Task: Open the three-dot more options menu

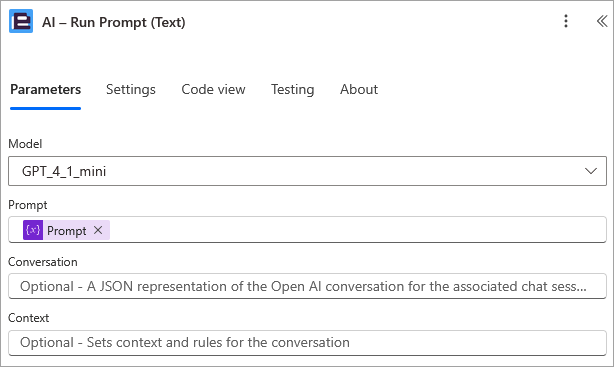Action: 565,21
